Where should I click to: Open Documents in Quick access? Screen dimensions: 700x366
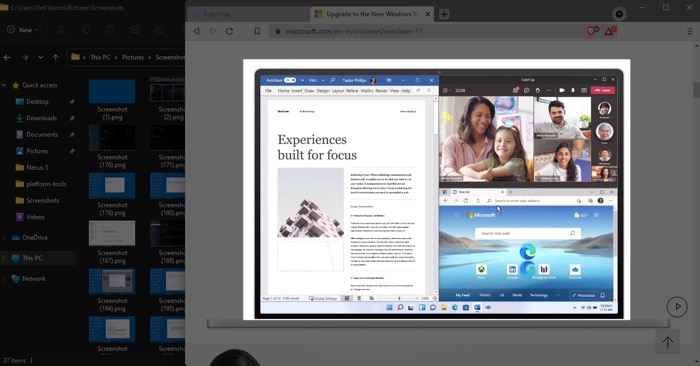42,134
